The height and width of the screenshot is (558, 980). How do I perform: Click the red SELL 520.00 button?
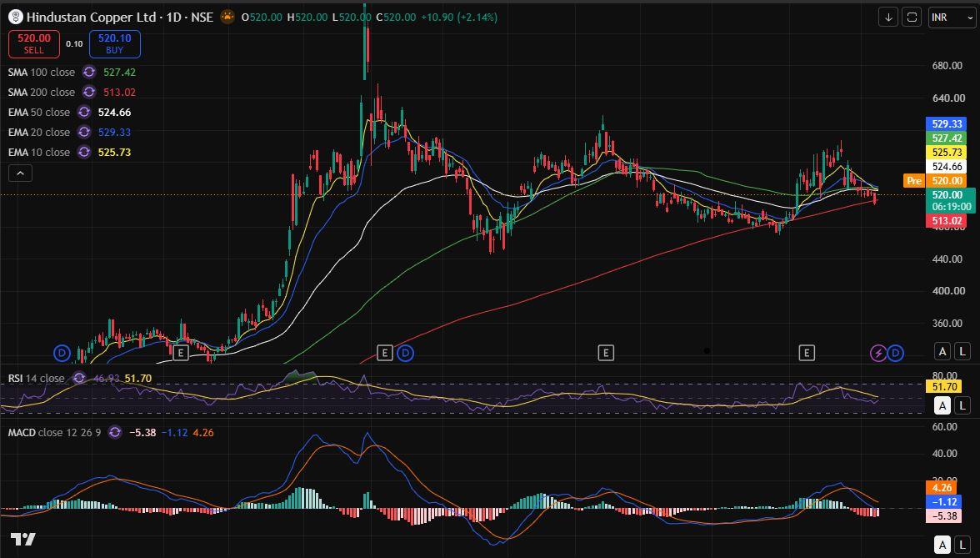point(33,43)
